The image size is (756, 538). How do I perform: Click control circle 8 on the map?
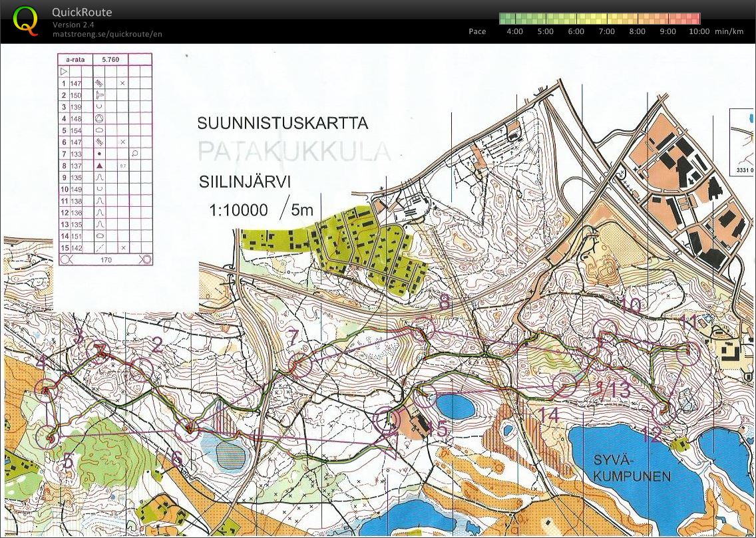click(x=422, y=328)
